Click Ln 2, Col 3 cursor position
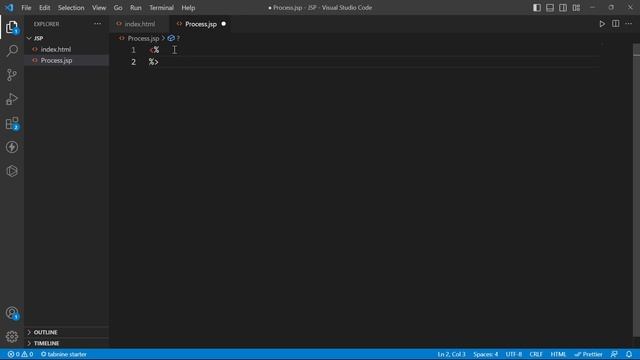 point(451,354)
